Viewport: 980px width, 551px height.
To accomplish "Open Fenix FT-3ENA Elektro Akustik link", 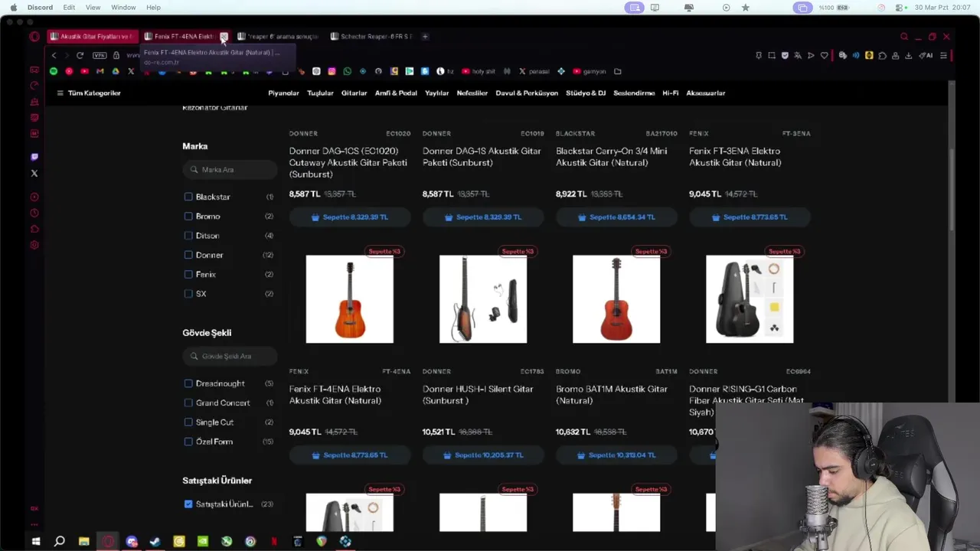I will 735,157.
